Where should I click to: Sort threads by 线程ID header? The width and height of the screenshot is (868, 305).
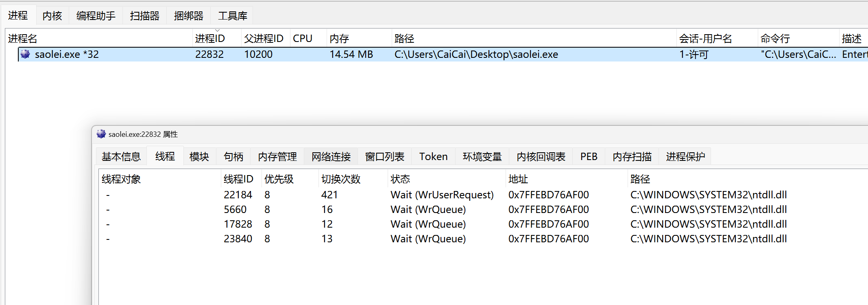coord(241,179)
